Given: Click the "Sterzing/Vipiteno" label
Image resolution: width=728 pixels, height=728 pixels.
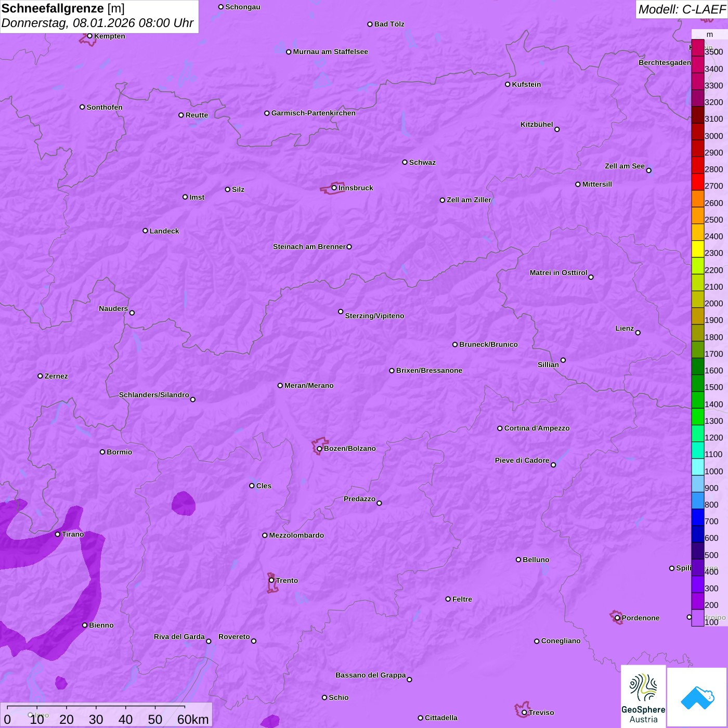Looking at the screenshot, I should click(374, 316).
